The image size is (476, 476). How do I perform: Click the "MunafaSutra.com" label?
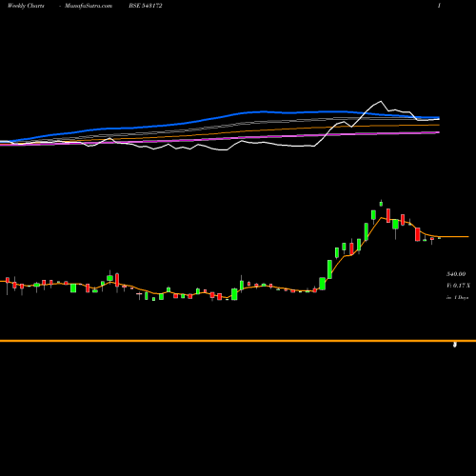(89, 6)
